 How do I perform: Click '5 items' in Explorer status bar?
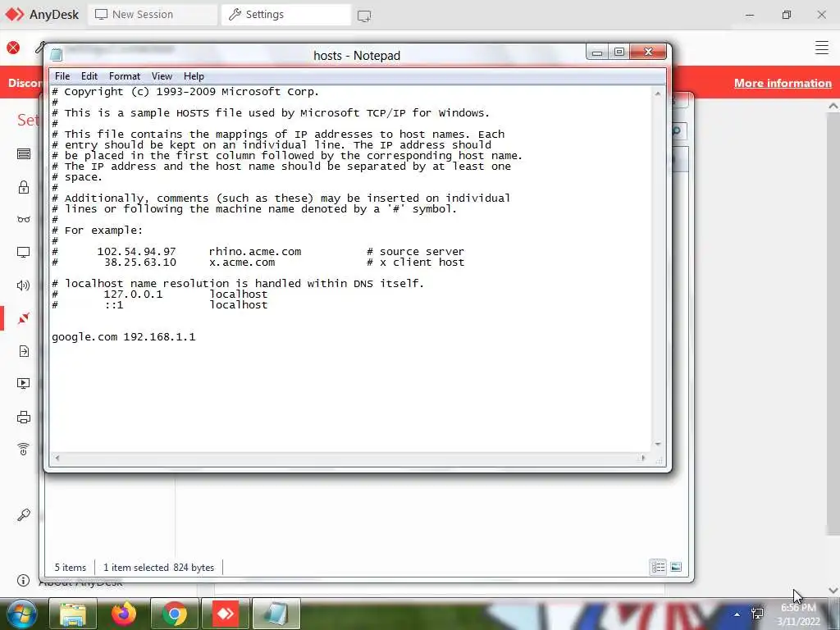[x=71, y=568]
